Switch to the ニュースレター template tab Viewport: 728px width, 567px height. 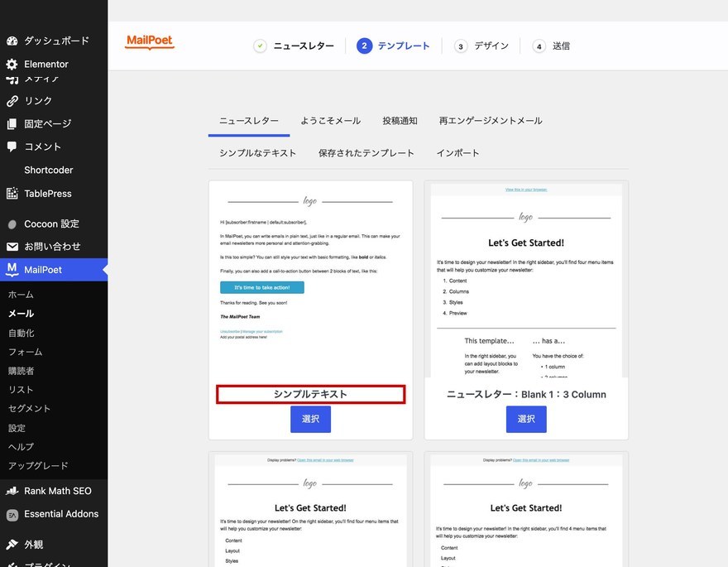(x=249, y=121)
